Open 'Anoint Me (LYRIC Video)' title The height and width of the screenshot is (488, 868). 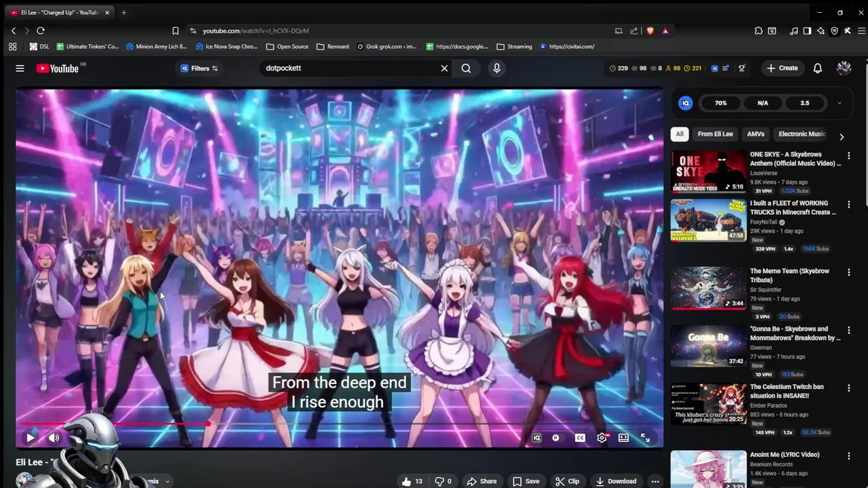pyautogui.click(x=785, y=455)
